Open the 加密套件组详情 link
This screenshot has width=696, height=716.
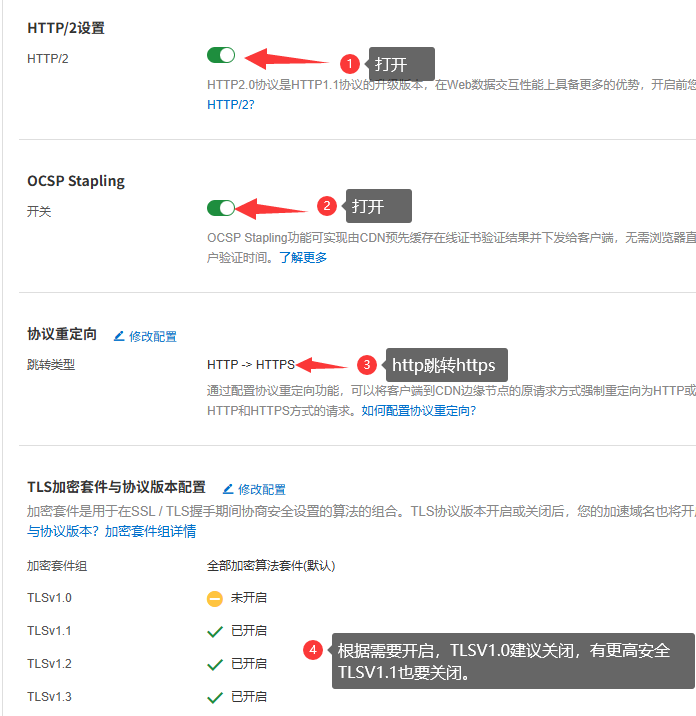click(150, 531)
